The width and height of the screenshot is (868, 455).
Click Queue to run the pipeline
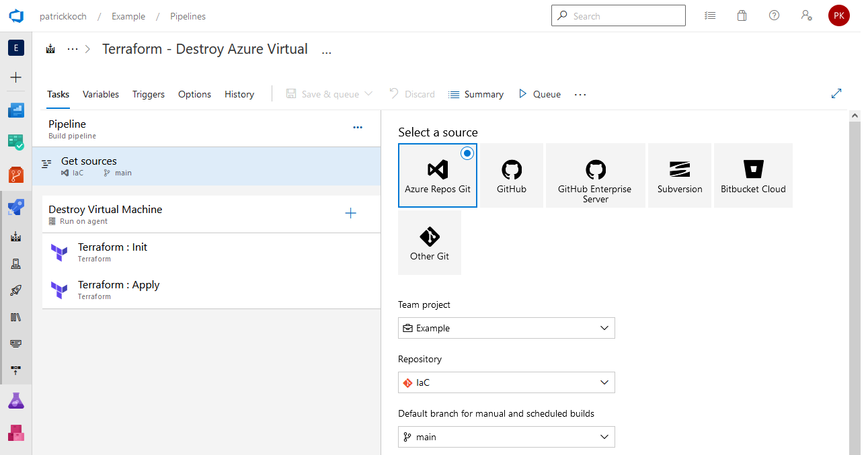point(539,94)
